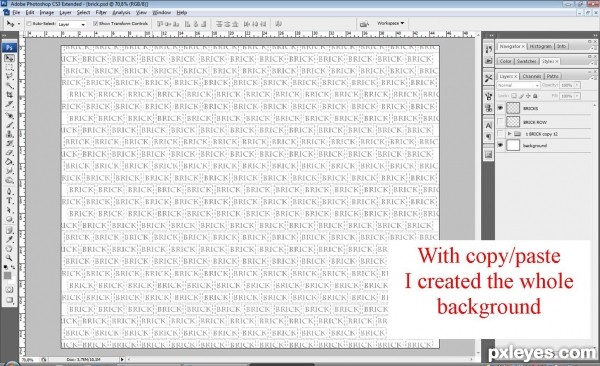600x366 pixels.
Task: Open the Tool Presets dock icon
Action: point(488,78)
